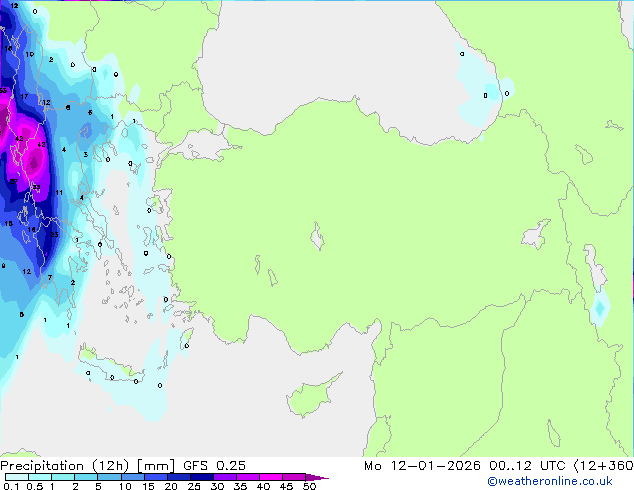634x490 pixels.
Task: Click the '[mm]' unit label
Action: pyautogui.click(x=156, y=466)
